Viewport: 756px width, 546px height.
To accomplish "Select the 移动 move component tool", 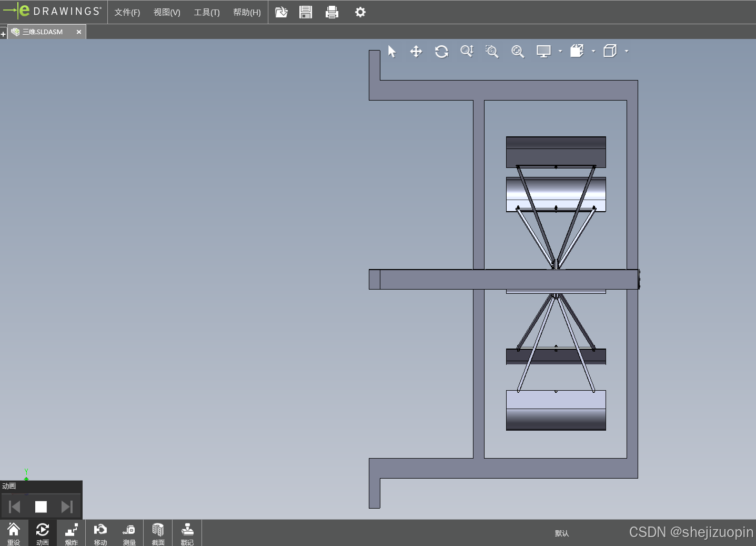I will point(100,533).
